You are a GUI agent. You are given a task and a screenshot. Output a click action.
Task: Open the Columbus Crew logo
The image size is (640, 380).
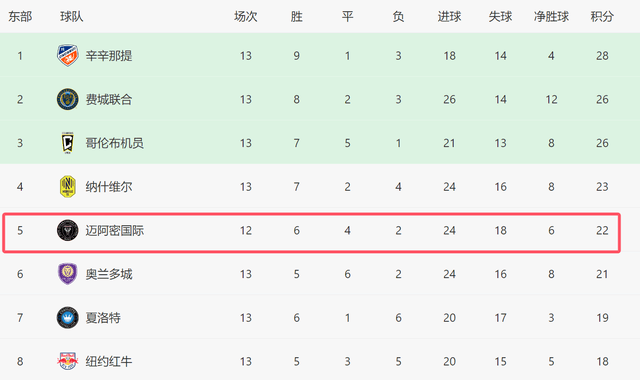click(67, 143)
